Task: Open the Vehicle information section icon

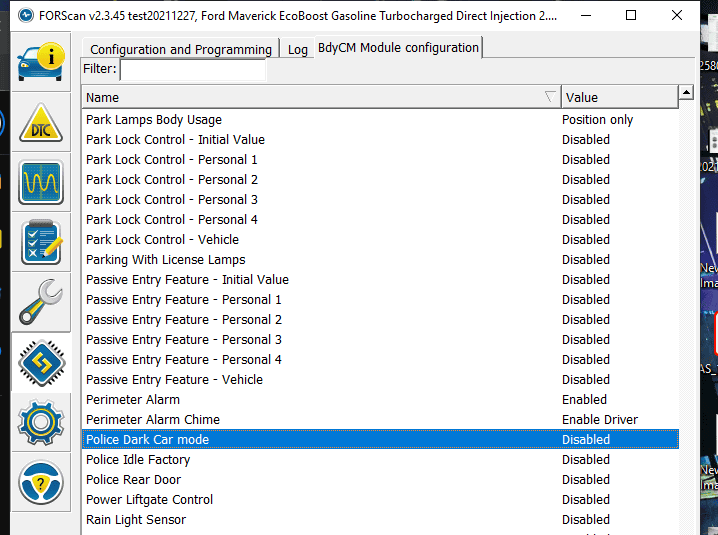Action: click(x=41, y=62)
